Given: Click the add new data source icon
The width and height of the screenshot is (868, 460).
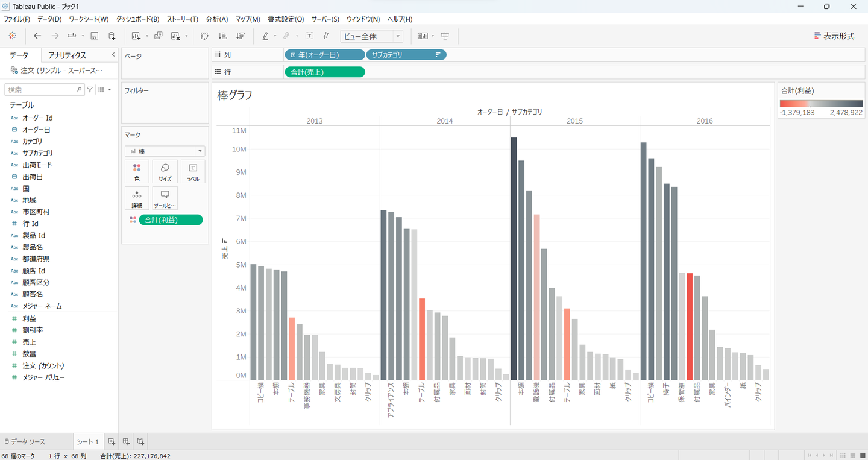Looking at the screenshot, I should pyautogui.click(x=112, y=36).
